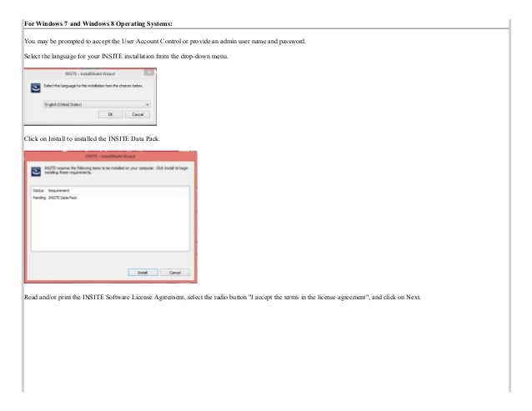Click the Install button in the wizard

(x=143, y=273)
